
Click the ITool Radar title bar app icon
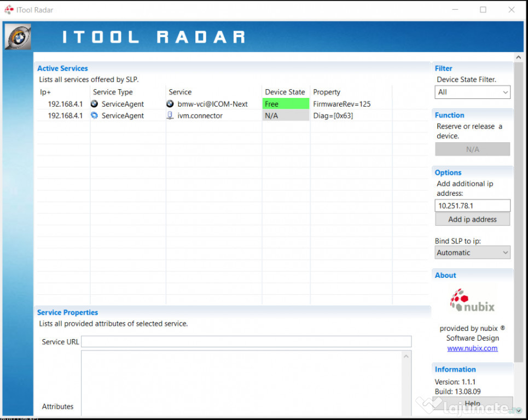9,10
